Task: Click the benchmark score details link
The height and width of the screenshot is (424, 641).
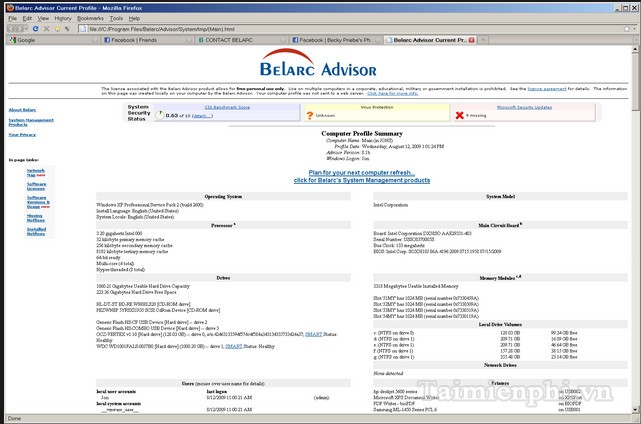Action: (203, 116)
